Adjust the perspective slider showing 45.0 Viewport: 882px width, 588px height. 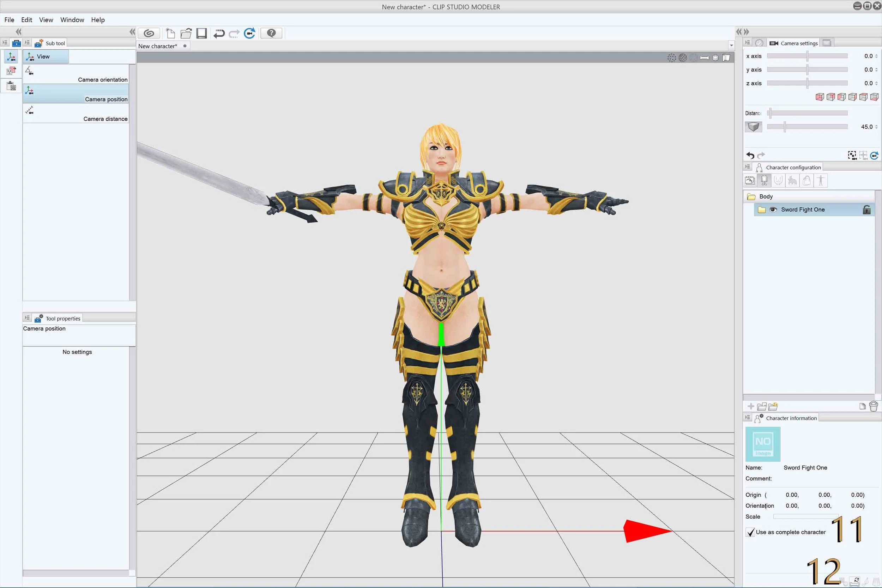pyautogui.click(x=807, y=127)
